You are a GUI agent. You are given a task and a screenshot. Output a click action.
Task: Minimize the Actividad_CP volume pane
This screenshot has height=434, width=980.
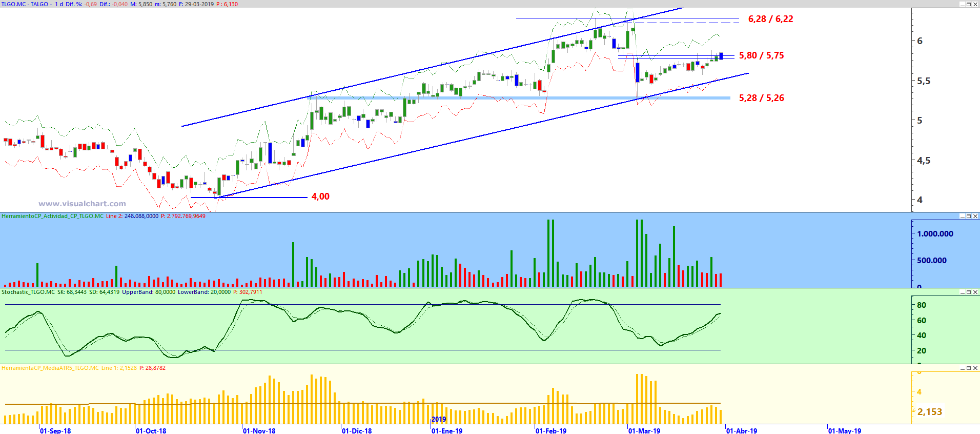[962, 216]
